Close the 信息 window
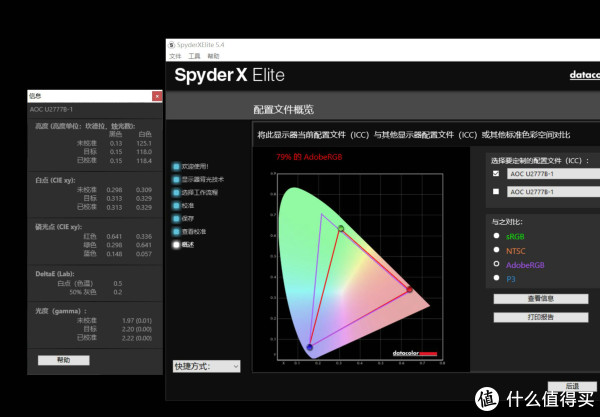Screen dimensions: 600x417 coord(157,96)
